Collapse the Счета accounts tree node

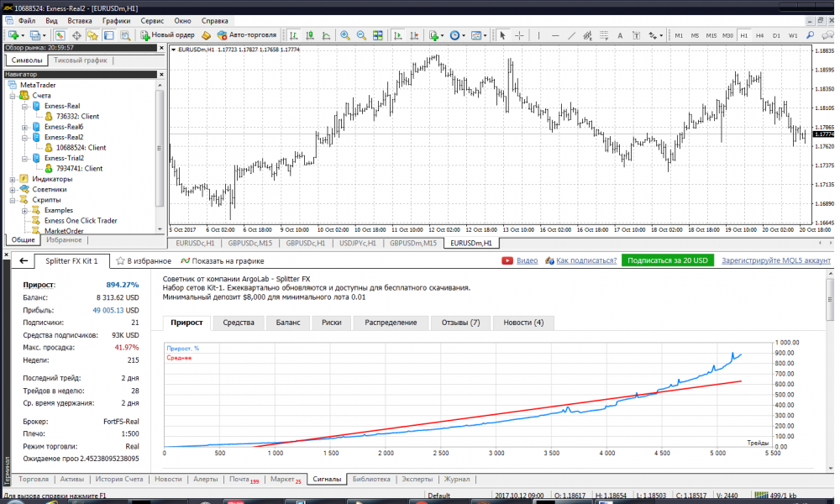point(13,96)
